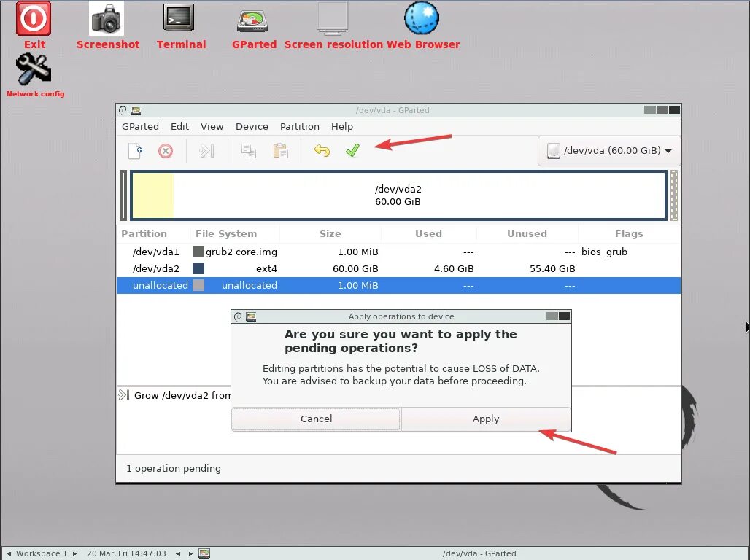
Task: Click the taskbar desktop icon beside the clock
Action: coord(204,553)
